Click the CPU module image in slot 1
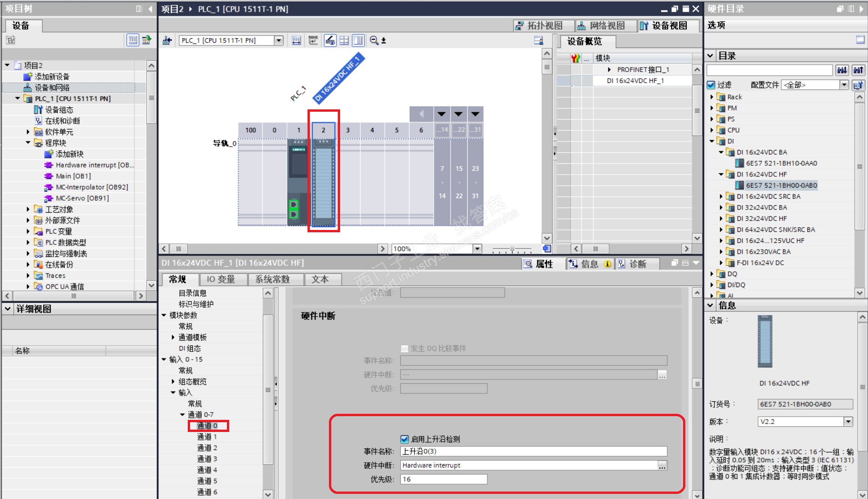868x499 pixels. [x=298, y=182]
